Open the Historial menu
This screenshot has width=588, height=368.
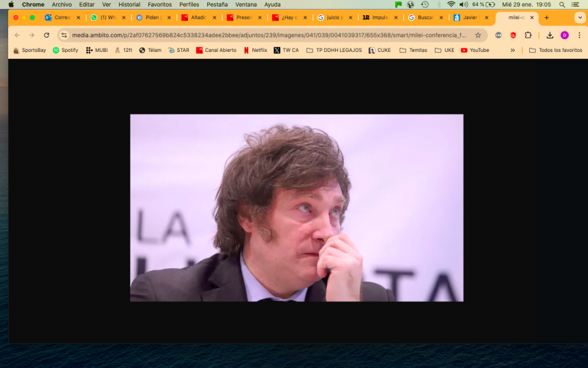129,4
